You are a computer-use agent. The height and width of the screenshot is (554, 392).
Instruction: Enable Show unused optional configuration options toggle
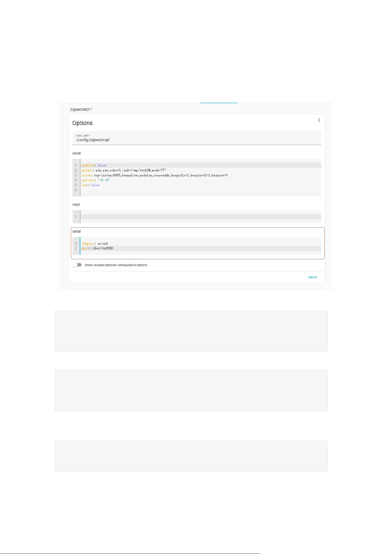pyautogui.click(x=77, y=265)
